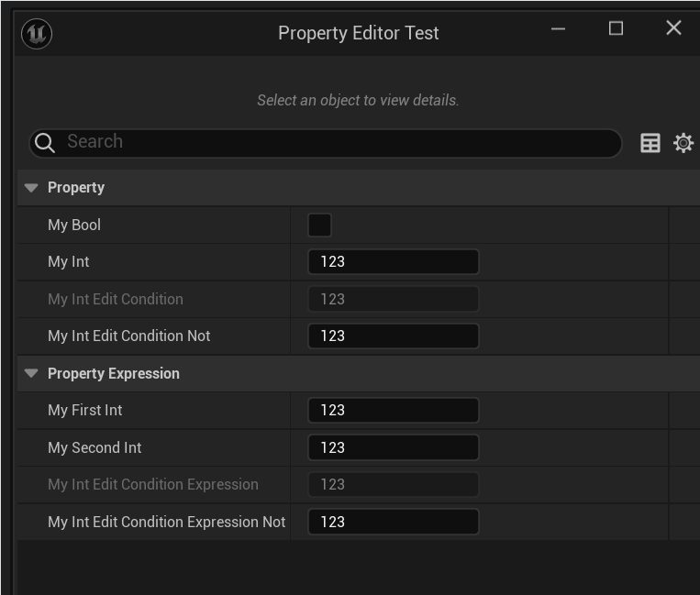Collapse the Property section arrow
This screenshot has height=595, width=700.
click(x=31, y=188)
